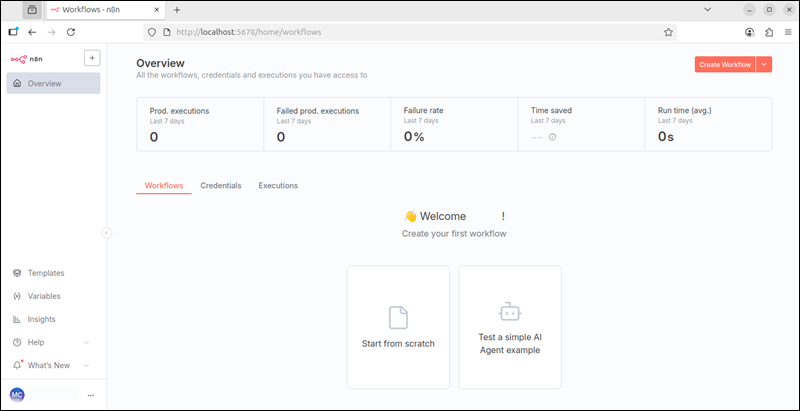Open the list all tabs dropdown
This screenshot has width=800, height=411.
[708, 9]
